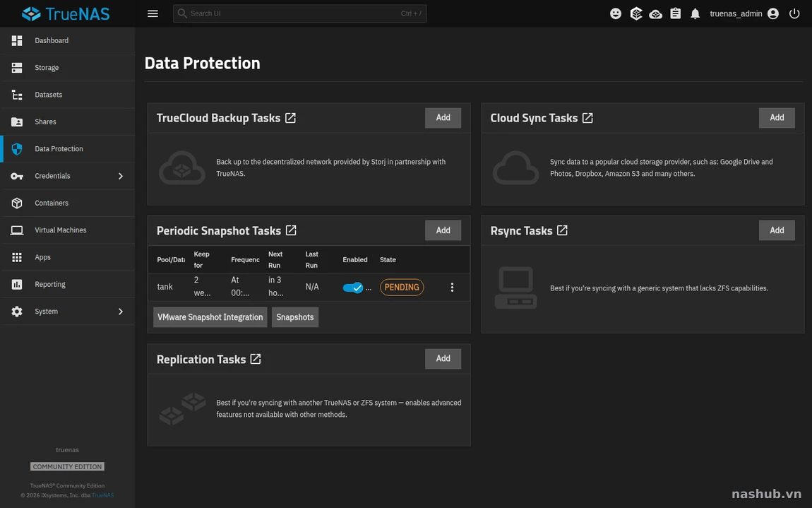Click the Next Run column header
Viewport: 812px width, 508px height.
click(275, 260)
